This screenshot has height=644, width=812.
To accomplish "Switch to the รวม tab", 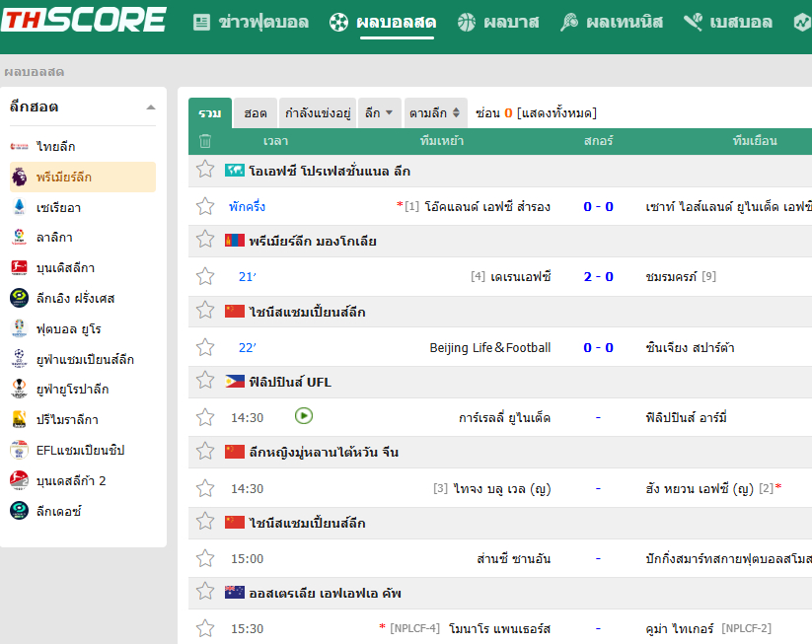I will click(210, 112).
